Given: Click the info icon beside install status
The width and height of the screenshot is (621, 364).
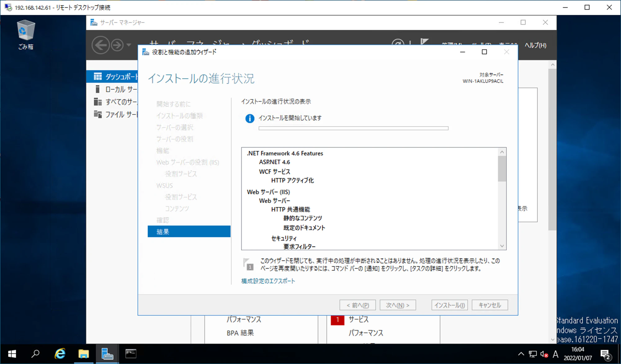Looking at the screenshot, I should (250, 118).
